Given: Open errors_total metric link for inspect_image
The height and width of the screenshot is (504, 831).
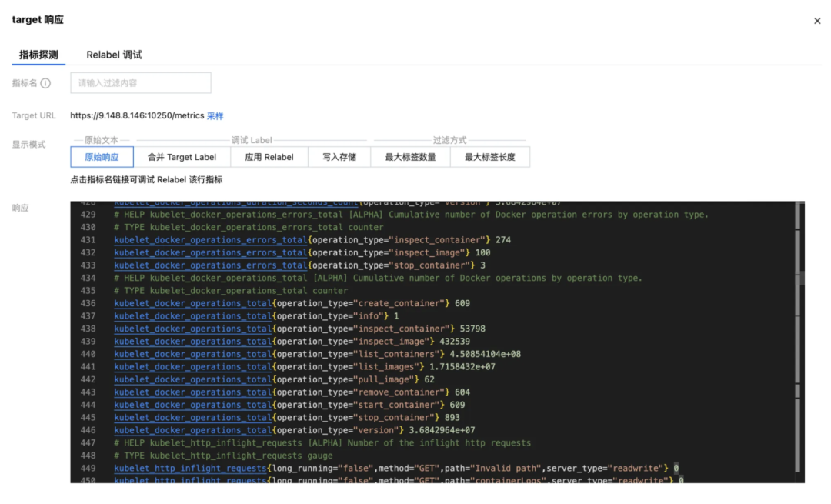Looking at the screenshot, I should tap(210, 253).
